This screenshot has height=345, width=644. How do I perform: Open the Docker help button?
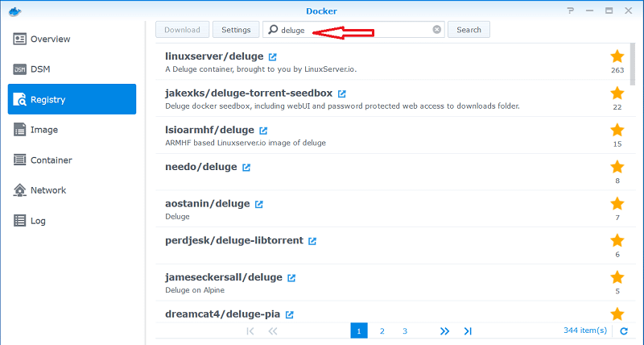571,11
